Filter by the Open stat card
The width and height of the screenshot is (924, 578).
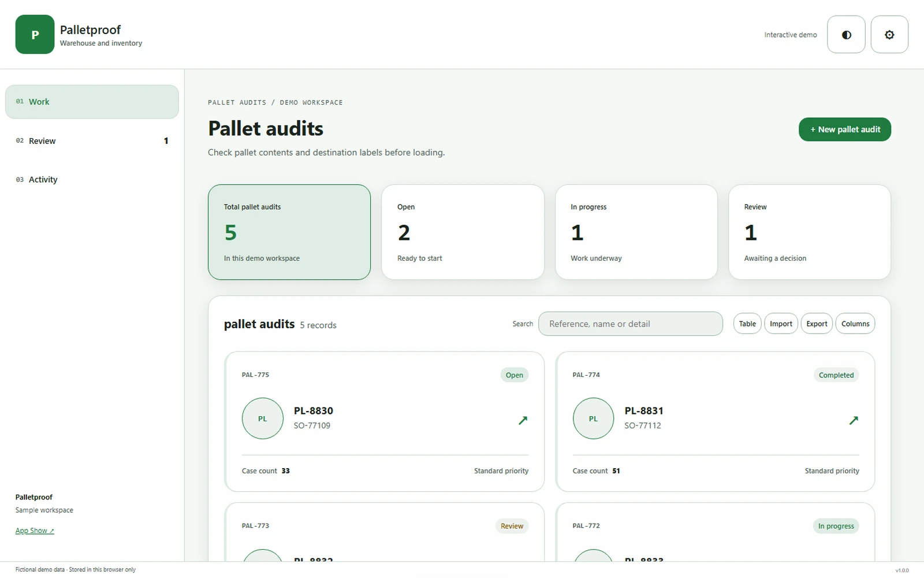(x=463, y=232)
